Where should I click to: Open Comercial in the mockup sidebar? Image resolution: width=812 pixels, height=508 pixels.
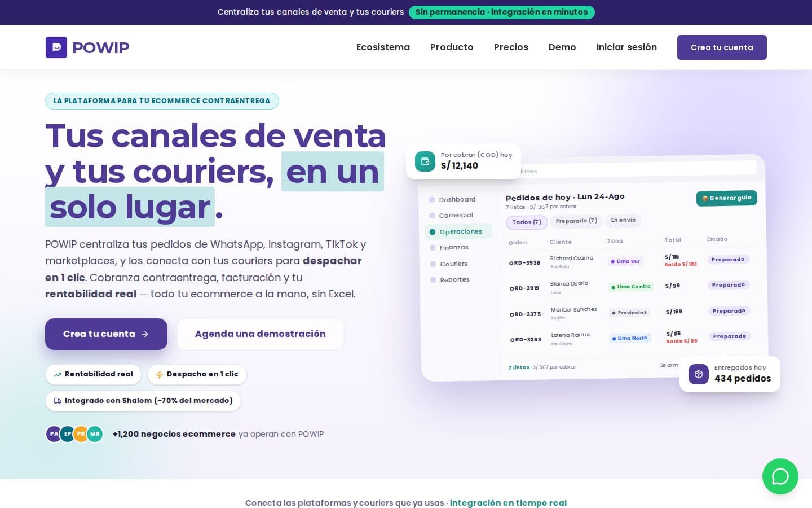pos(456,216)
